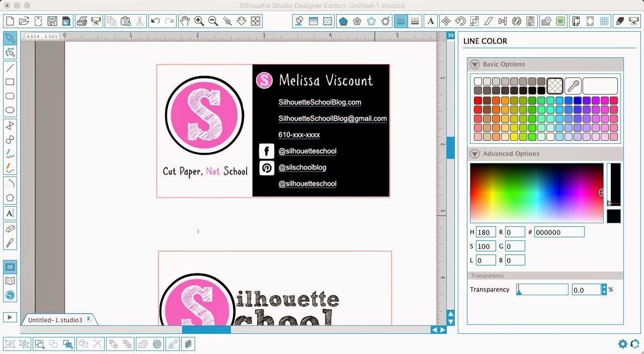Click the Open folder icon
The width and height of the screenshot is (644, 354).
pyautogui.click(x=24, y=21)
